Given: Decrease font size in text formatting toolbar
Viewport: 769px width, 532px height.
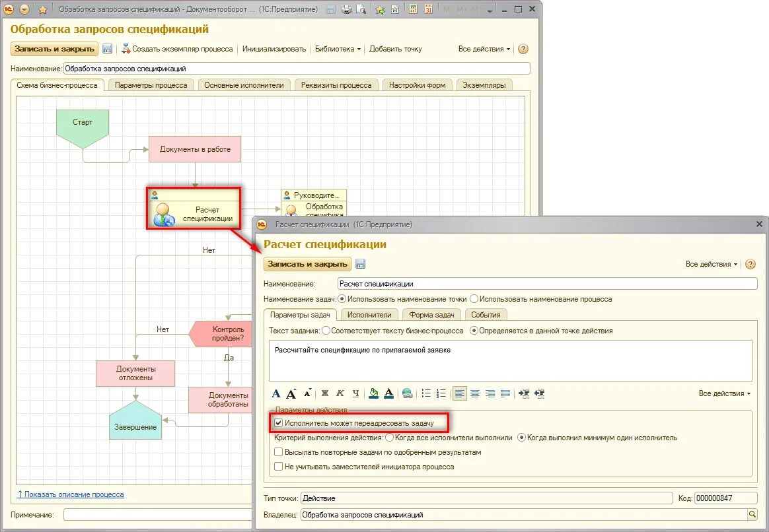Looking at the screenshot, I should [307, 393].
